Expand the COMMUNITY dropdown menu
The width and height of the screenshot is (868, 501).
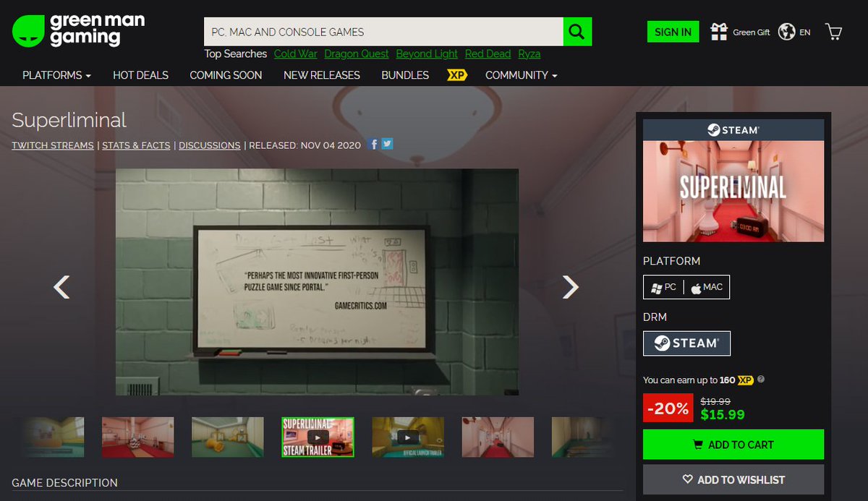[x=521, y=75]
